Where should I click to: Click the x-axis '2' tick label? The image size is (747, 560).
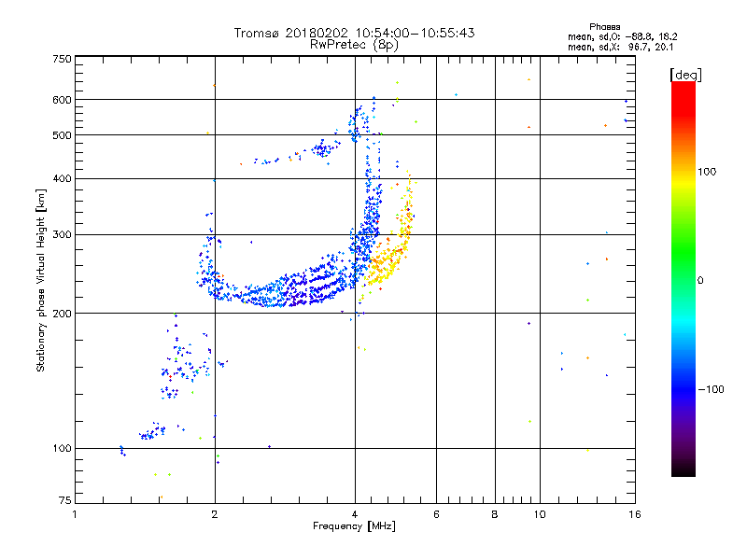(215, 514)
